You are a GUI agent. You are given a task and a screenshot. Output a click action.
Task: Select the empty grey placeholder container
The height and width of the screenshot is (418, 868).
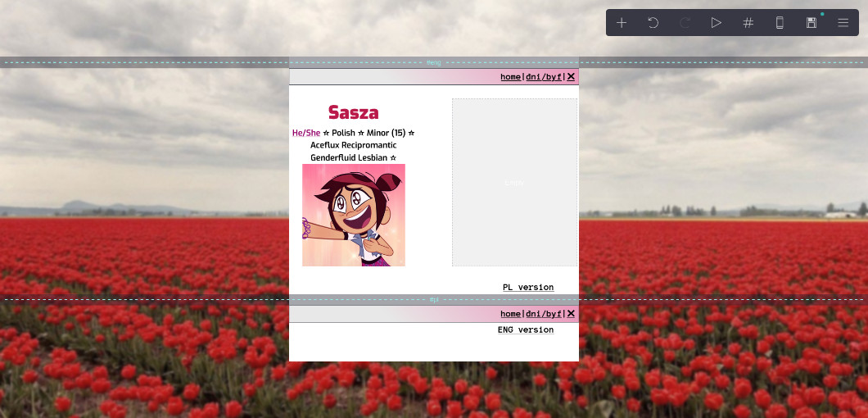tap(514, 182)
